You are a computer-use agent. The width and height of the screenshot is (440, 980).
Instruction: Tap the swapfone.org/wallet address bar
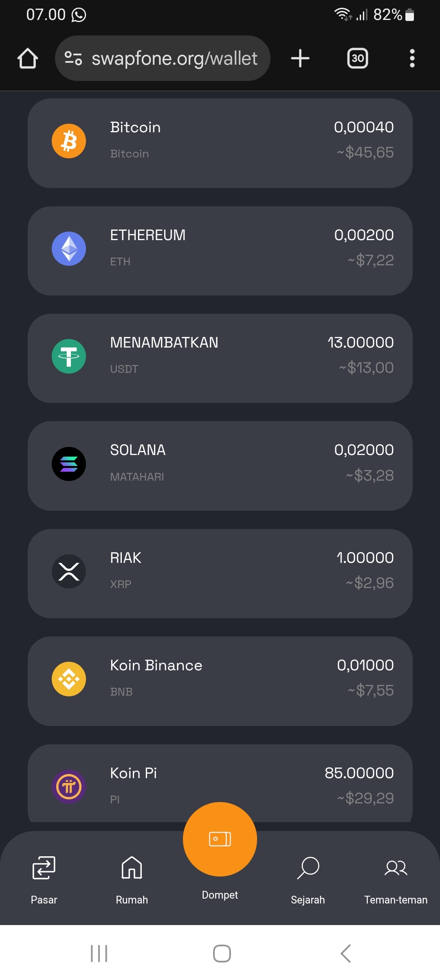[163, 58]
